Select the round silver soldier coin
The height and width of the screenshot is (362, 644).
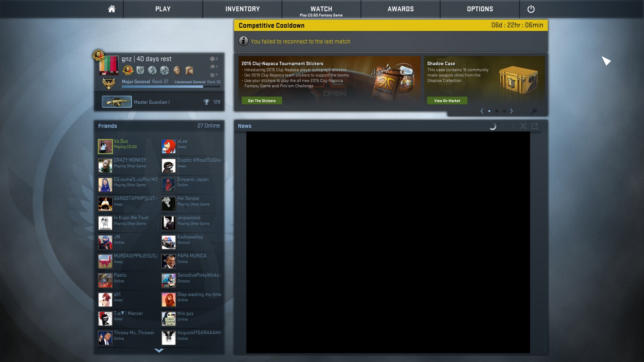[x=152, y=70]
